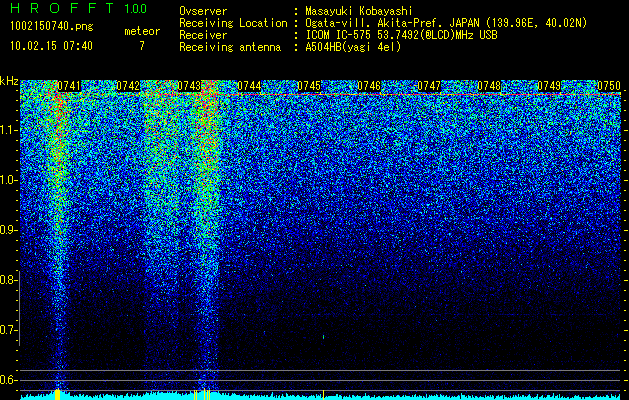Click the 0746 time marker label
The width and height of the screenshot is (629, 400).
[x=369, y=86]
